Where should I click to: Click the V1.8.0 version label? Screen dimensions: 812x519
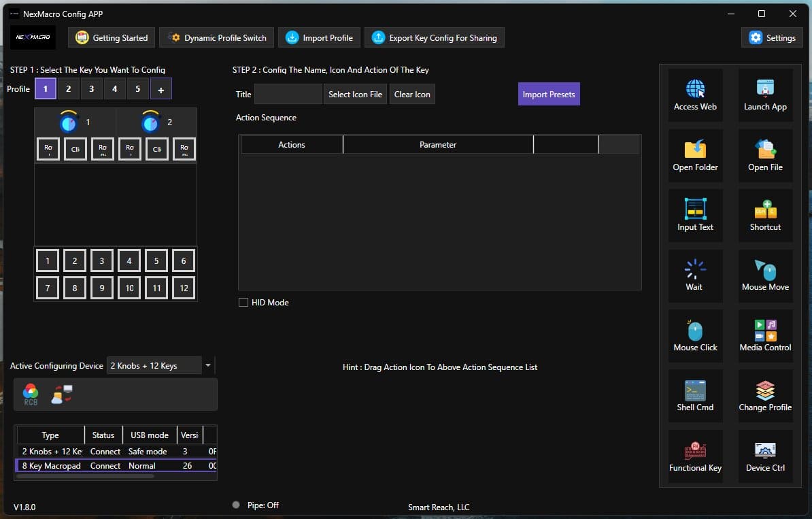[x=24, y=507]
